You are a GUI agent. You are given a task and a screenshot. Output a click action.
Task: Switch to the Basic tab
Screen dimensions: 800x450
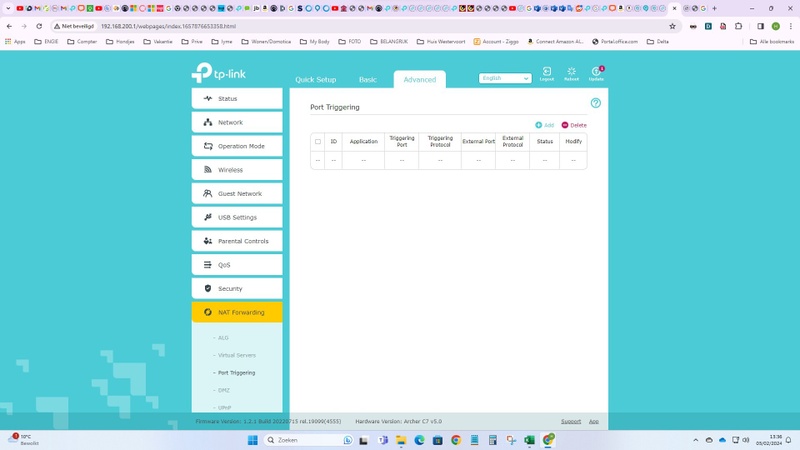point(367,80)
